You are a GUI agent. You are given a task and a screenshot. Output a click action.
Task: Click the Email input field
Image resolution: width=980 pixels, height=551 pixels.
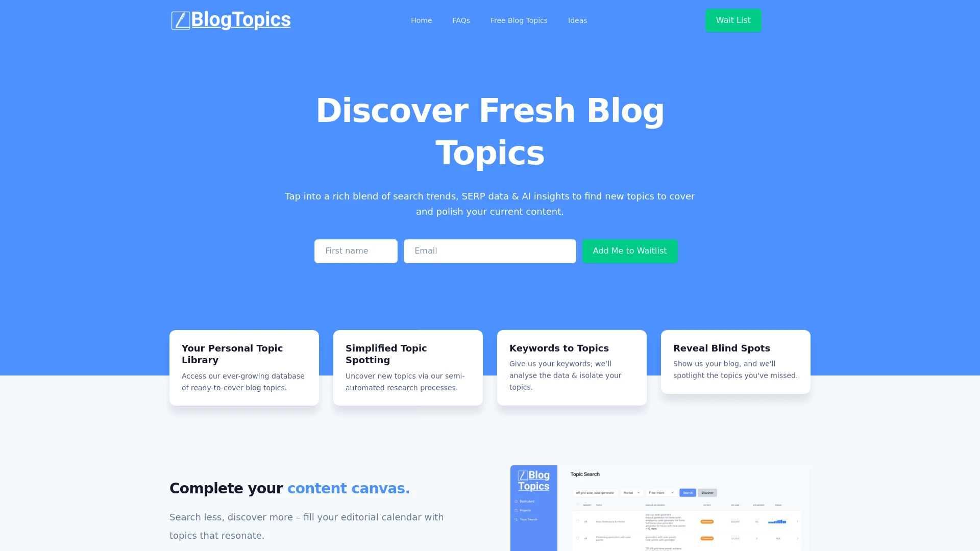click(x=489, y=251)
